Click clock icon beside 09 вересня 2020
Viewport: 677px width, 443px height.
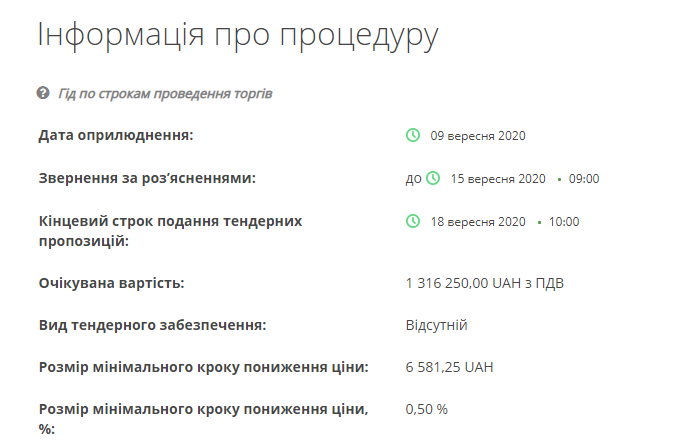(x=412, y=135)
